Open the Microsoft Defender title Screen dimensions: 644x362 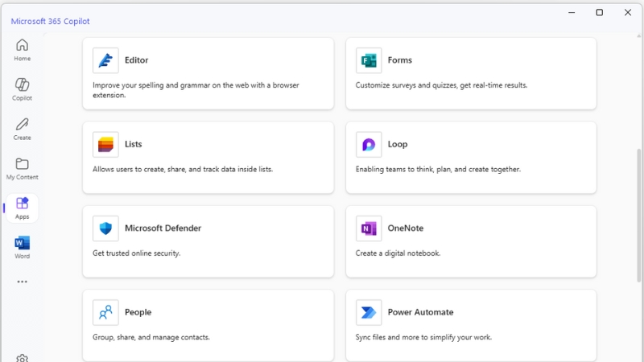tap(163, 228)
